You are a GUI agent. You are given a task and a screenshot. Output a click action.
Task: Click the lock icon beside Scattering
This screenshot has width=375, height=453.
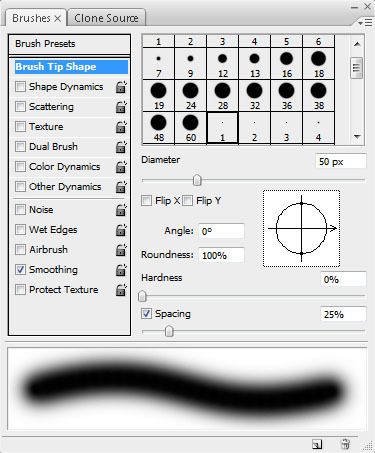(x=121, y=107)
